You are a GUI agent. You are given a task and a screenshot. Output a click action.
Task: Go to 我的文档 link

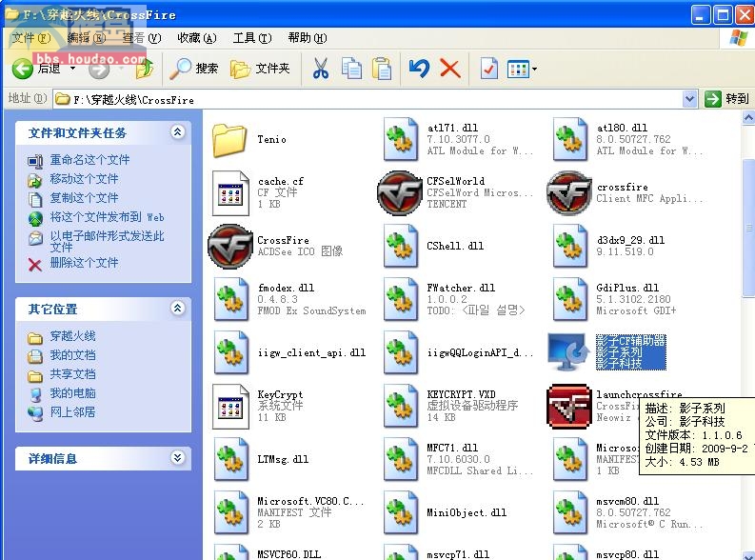point(72,355)
